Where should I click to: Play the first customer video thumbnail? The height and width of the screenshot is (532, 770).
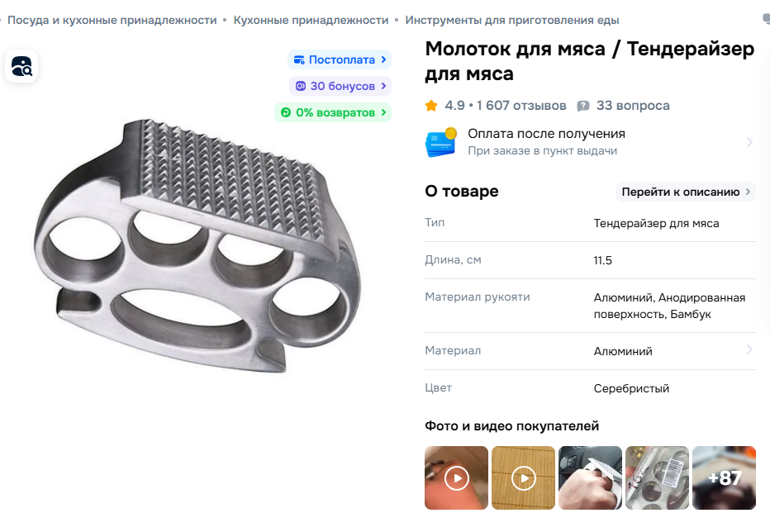[x=456, y=478]
